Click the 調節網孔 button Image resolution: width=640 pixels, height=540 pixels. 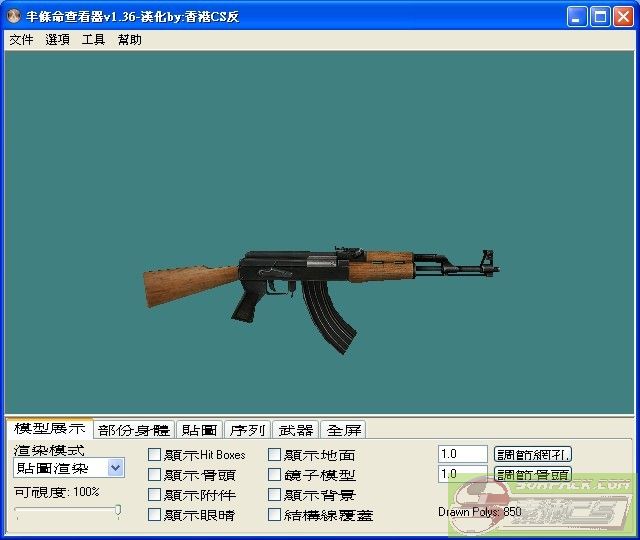533,455
